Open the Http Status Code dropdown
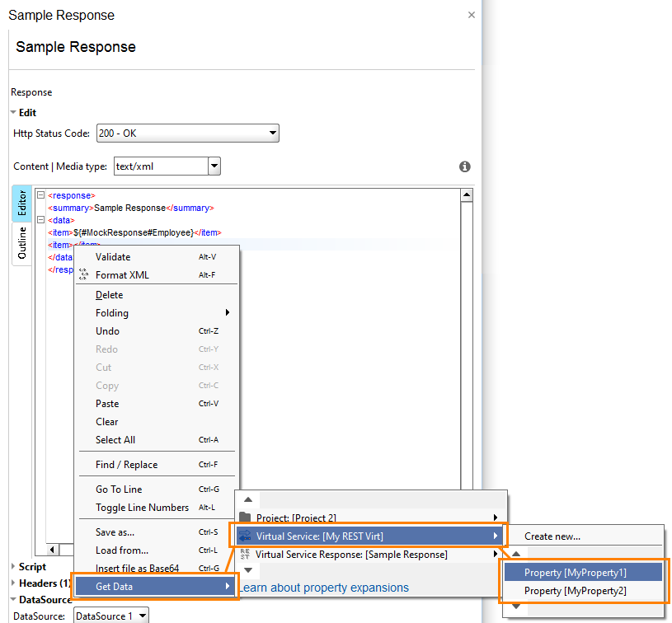The image size is (672, 623). tap(272, 133)
